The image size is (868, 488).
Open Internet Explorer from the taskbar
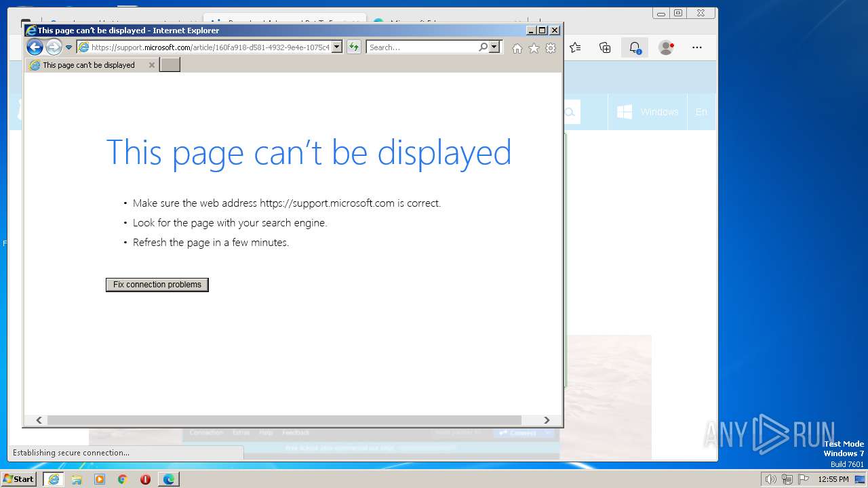click(54, 479)
